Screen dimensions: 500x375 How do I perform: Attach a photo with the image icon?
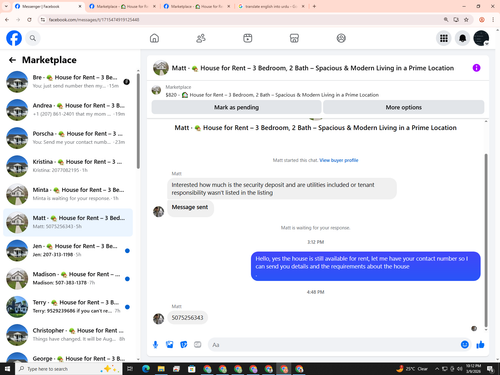(x=170, y=345)
